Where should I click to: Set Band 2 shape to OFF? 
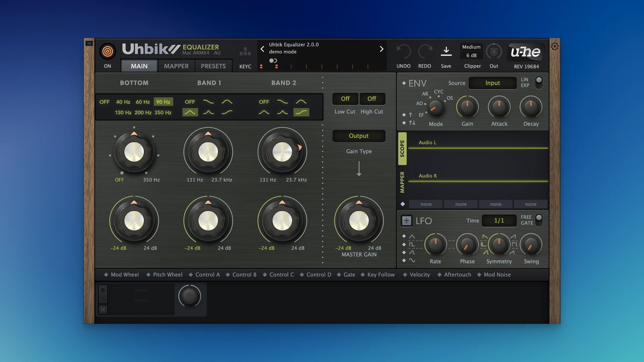(264, 102)
